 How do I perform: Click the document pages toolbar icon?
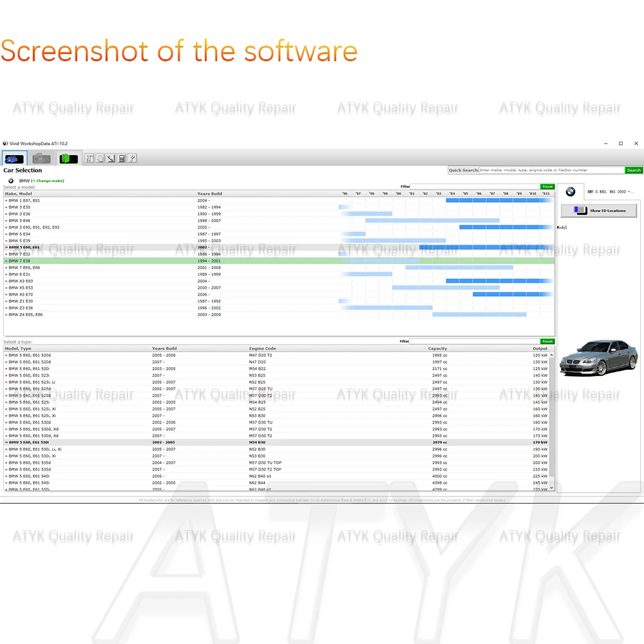[x=100, y=158]
